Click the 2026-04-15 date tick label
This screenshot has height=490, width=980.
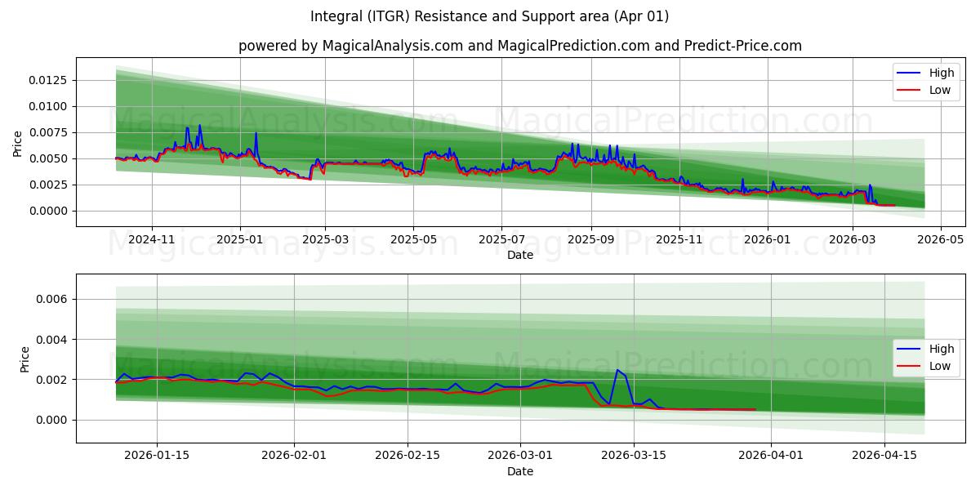point(885,456)
